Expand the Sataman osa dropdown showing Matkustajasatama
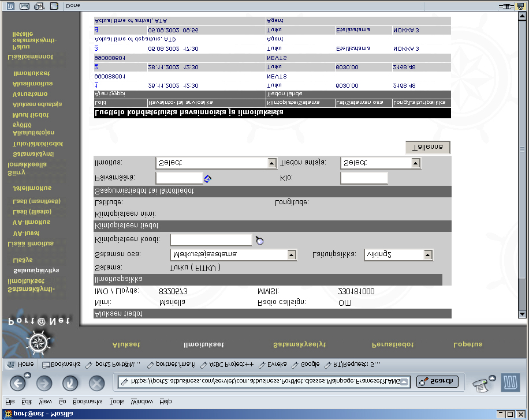Image resolution: width=529 pixels, height=420 pixels. pos(233,254)
